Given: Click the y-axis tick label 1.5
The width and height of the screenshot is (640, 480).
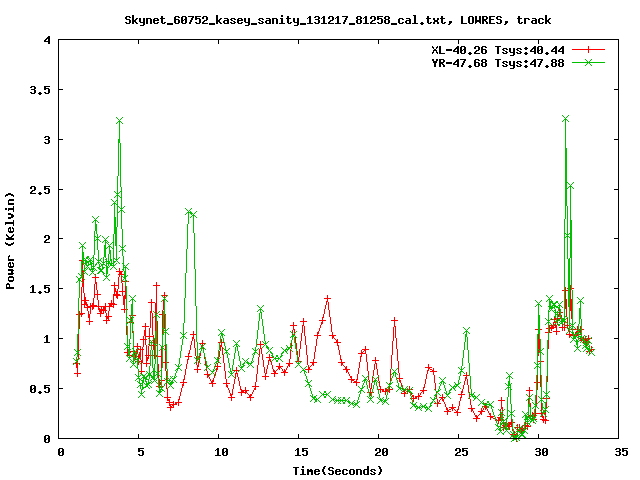Looking at the screenshot, I should coord(40,289).
